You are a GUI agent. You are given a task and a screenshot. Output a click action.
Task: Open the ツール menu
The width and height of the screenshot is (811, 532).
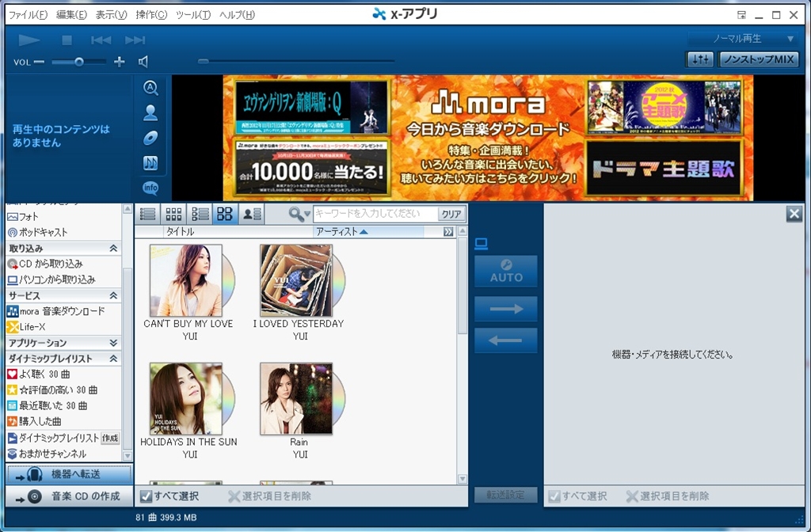193,15
